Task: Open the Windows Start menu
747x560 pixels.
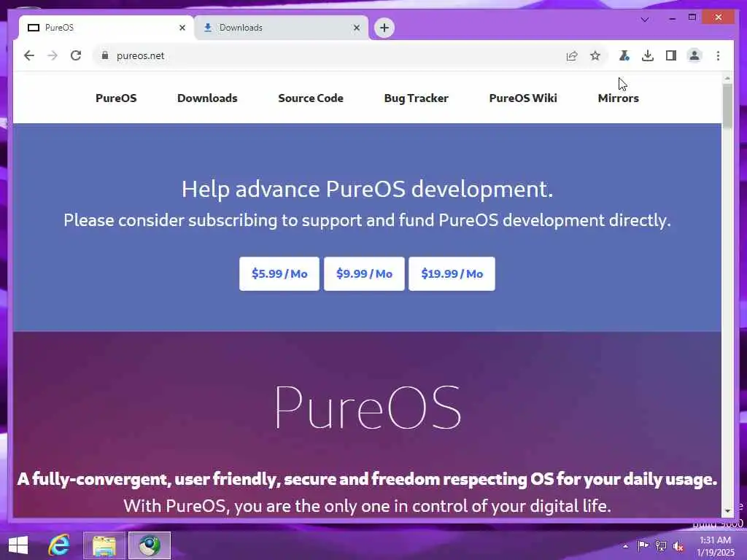Action: pyautogui.click(x=18, y=545)
